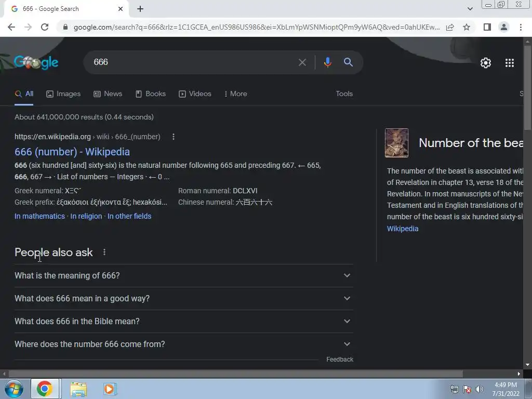Open the 'In mathematics' sublink
Viewport: 532px width, 399px height.
[x=39, y=216]
